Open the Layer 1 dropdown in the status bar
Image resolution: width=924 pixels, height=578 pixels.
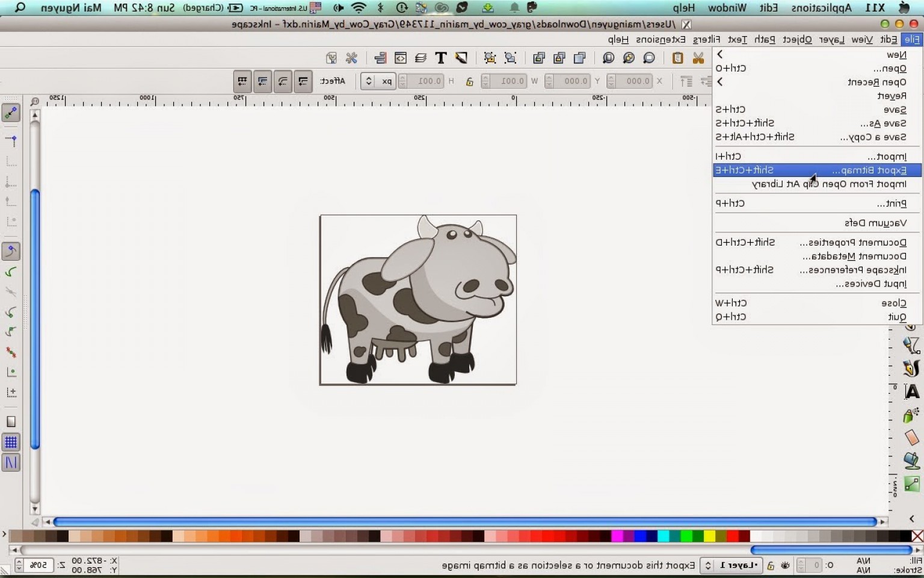click(732, 565)
